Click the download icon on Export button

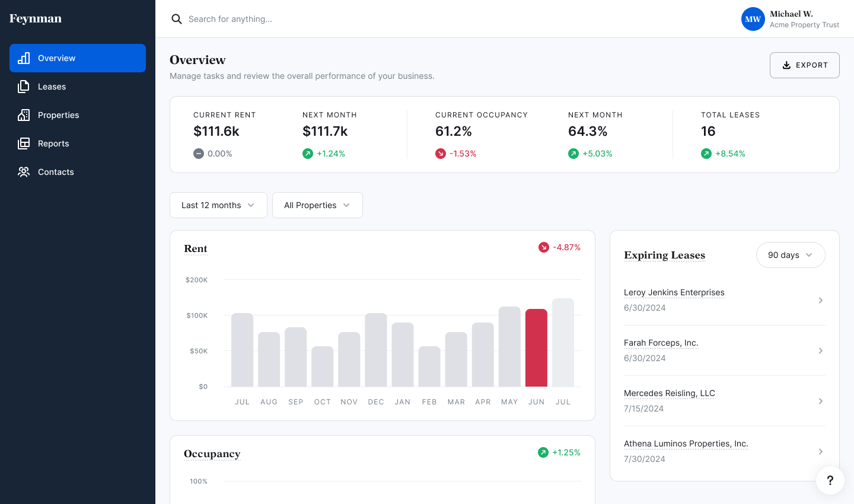[788, 65]
